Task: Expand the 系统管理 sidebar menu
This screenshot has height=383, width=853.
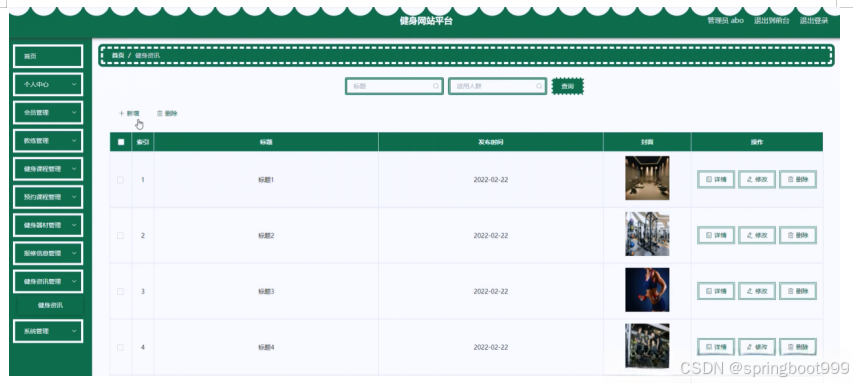Action: point(48,331)
